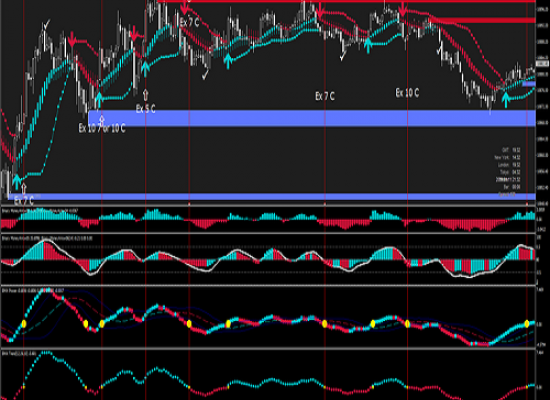Viewport: 550px width, 400px height.
Task: Select the white checkmark at the first price peak
Action: (46, 25)
